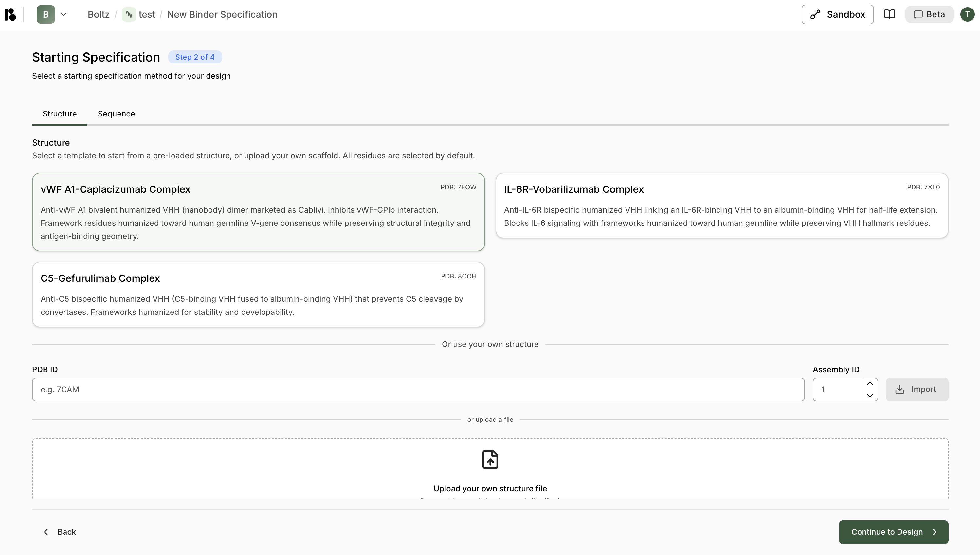Image resolution: width=980 pixels, height=555 pixels.
Task: Increase Assembly ID with up arrow
Action: click(x=870, y=384)
